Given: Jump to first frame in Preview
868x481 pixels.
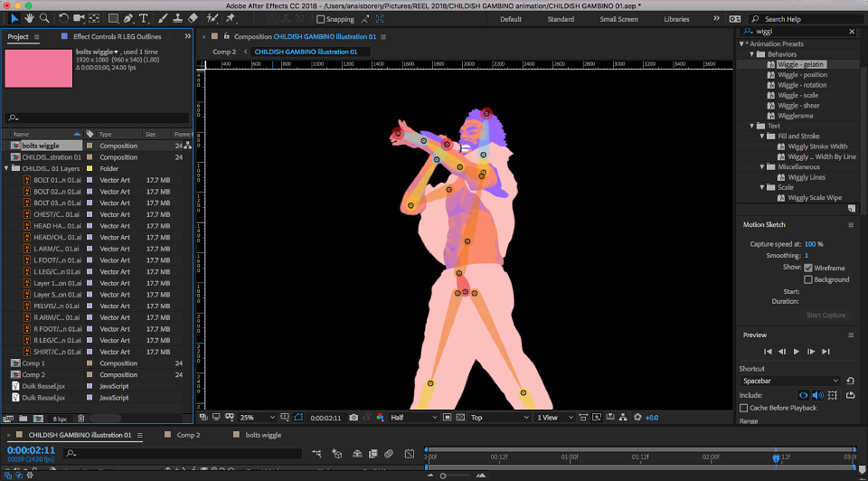Looking at the screenshot, I should click(x=768, y=352).
